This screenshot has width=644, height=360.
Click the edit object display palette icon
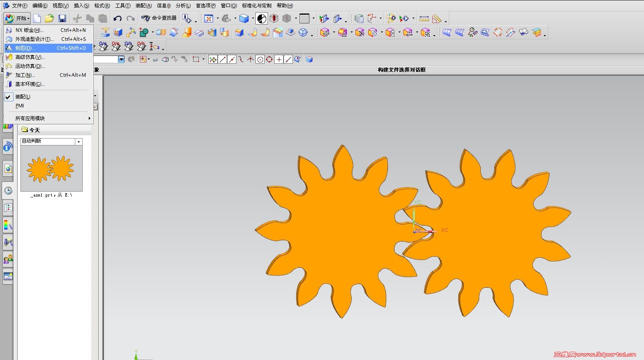(x=391, y=18)
